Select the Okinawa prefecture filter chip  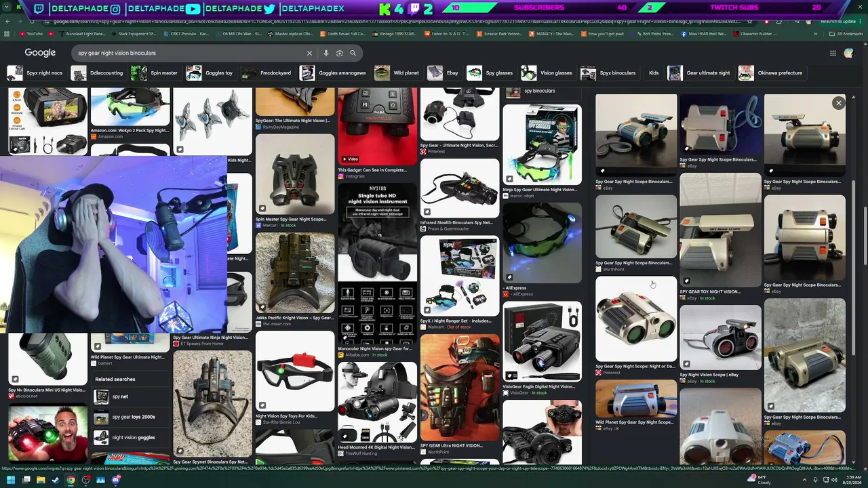[x=771, y=73]
